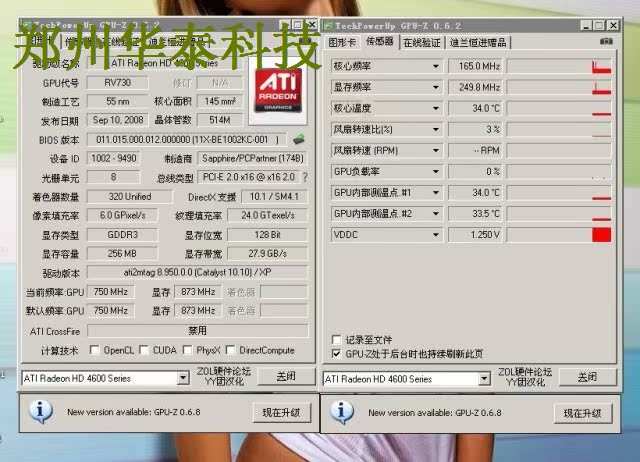This screenshot has width=640, height=462.
Task: Click info icon in left update bar
Action: 40,411
